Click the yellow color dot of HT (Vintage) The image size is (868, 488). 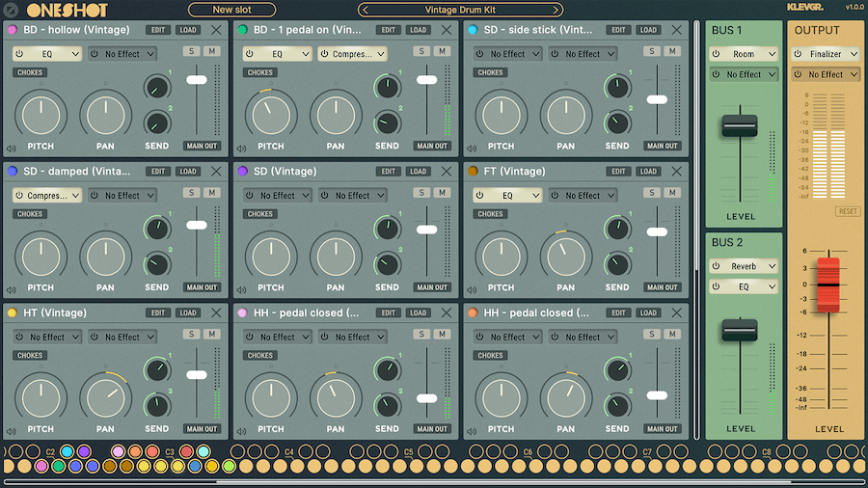click(13, 313)
